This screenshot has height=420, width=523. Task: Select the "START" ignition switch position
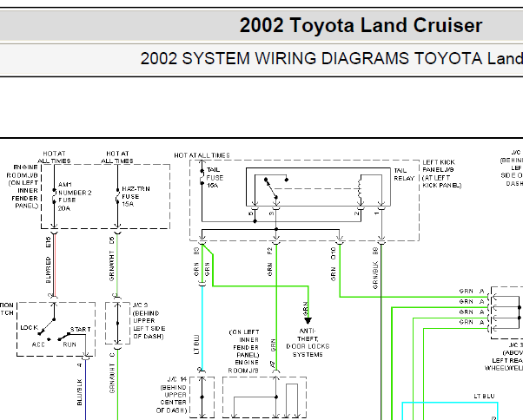[x=80, y=329]
